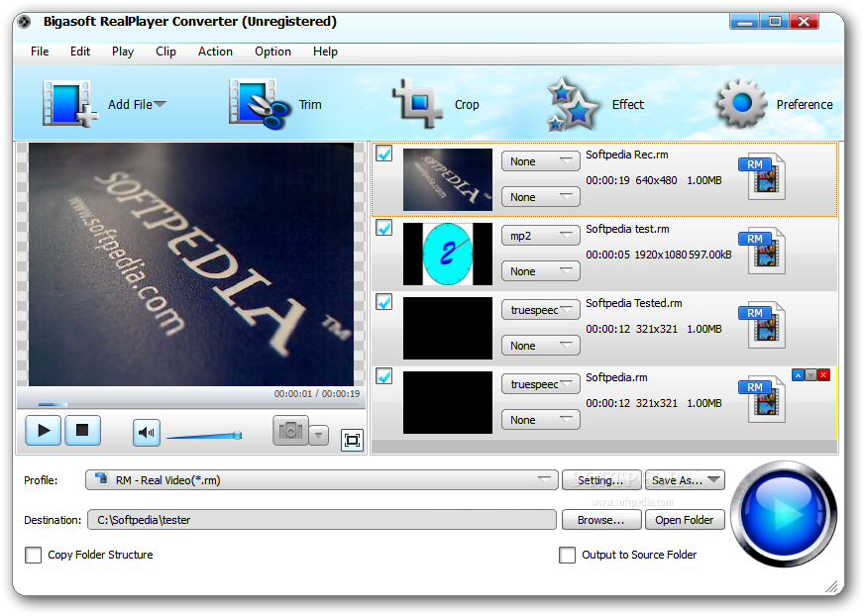Open the Action menu
Viewport: 865px width, 616px height.
(x=215, y=51)
